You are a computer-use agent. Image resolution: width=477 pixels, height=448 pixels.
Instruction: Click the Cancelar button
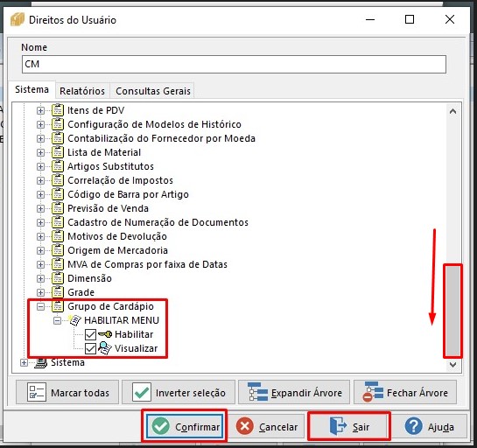[x=267, y=426]
